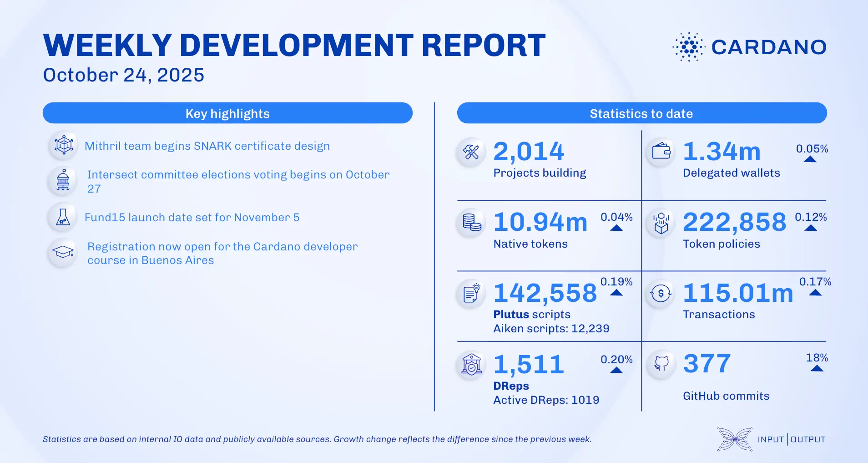Click the dollar cycle icon for Transactions
Image resolution: width=868 pixels, height=463 pixels.
[x=660, y=294]
